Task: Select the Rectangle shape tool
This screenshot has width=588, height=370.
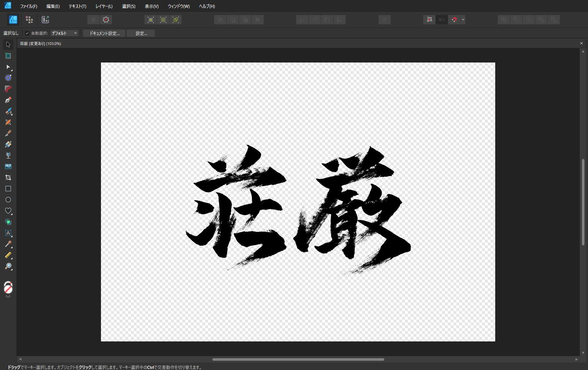Action: tap(8, 189)
